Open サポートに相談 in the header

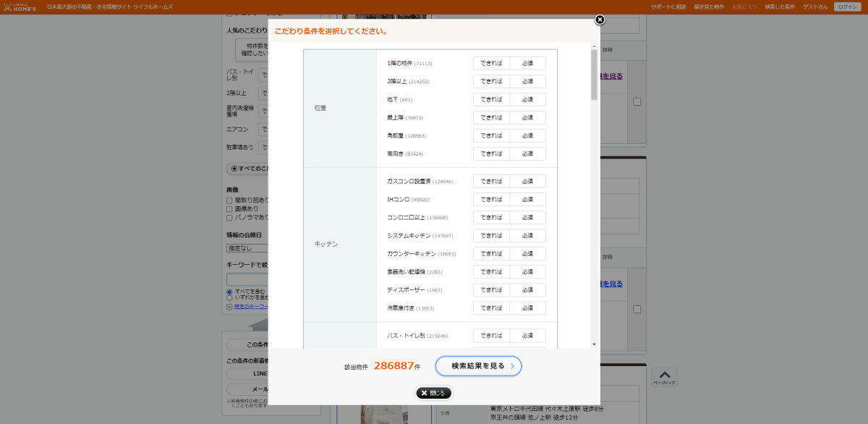(x=668, y=7)
